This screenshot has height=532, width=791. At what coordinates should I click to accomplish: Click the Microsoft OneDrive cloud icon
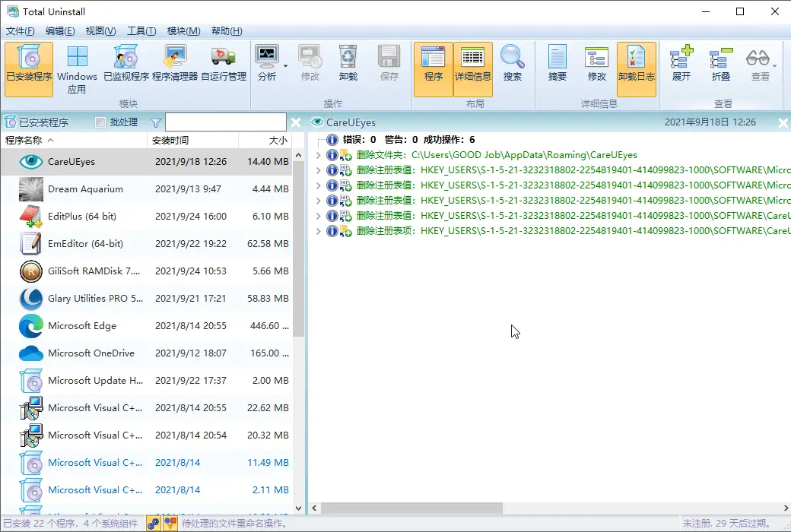point(30,353)
